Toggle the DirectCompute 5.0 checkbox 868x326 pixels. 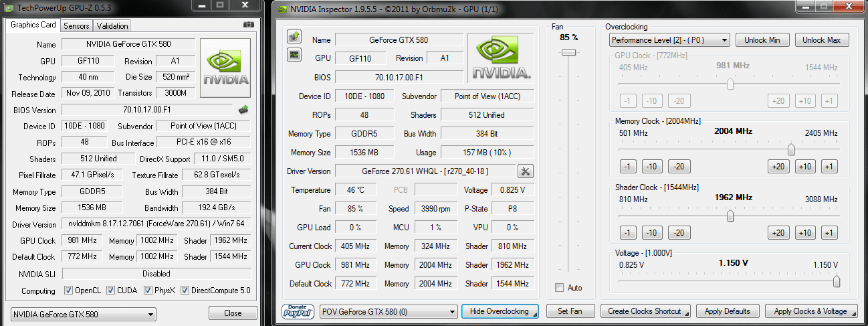pyautogui.click(x=185, y=291)
